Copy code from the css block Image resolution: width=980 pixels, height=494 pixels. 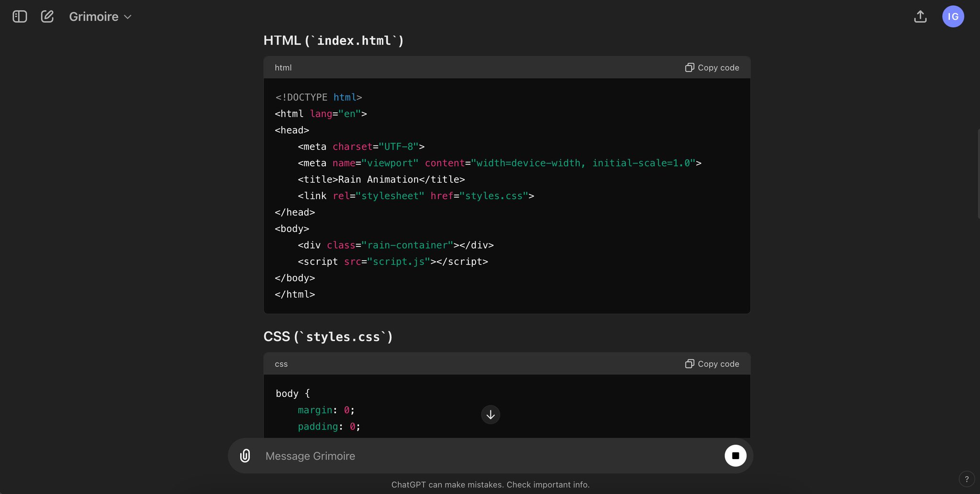point(712,364)
